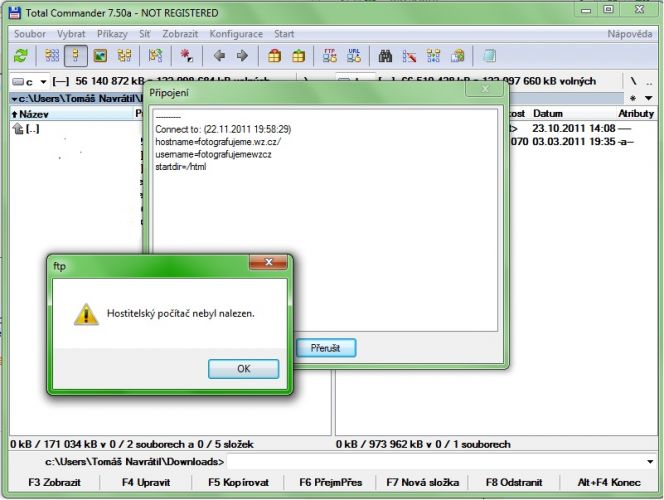Go back with the left arrow icon
The image size is (664, 500).
(219, 55)
